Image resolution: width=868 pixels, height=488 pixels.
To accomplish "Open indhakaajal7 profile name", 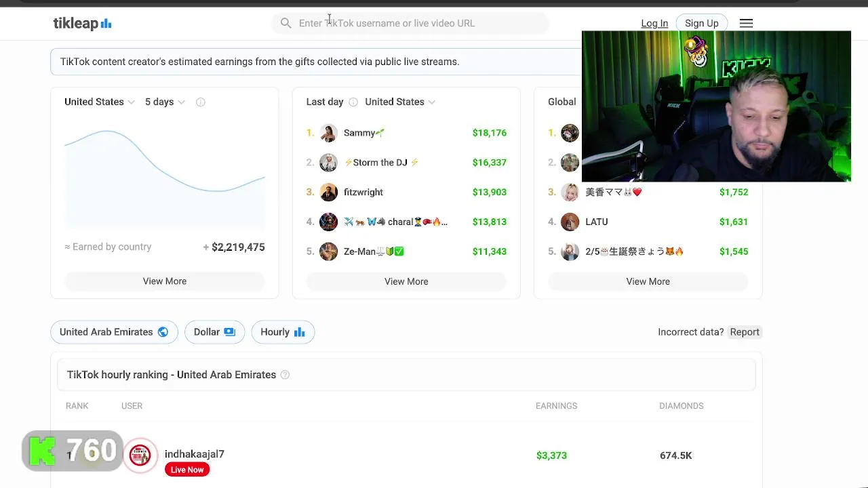I will [x=194, y=454].
